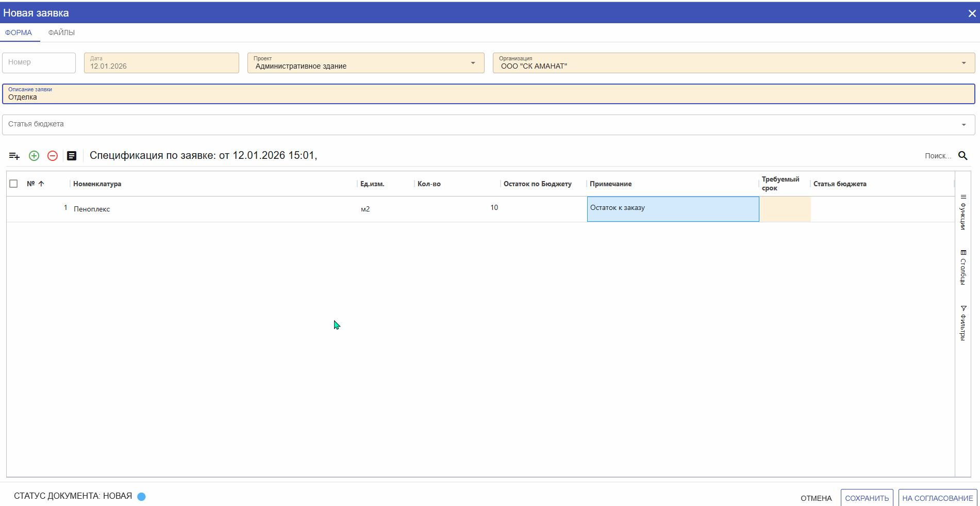Select the Требуемый срок cell for Пеноплекс

785,209
